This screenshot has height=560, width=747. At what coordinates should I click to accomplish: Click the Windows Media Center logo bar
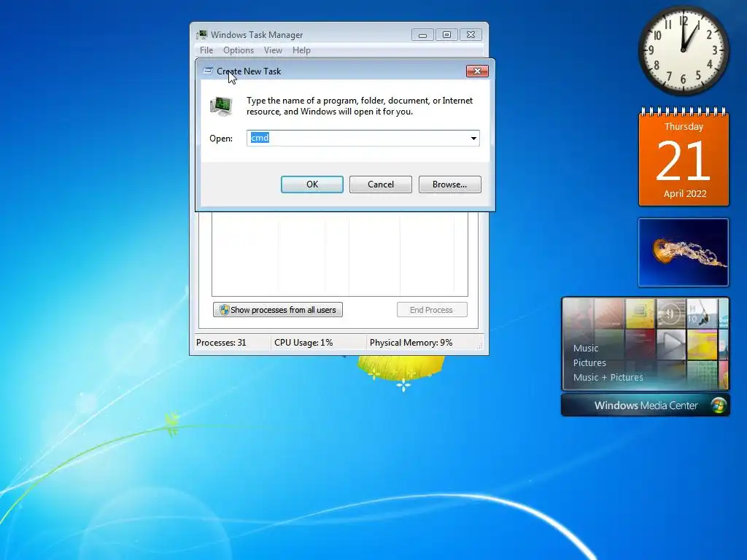[x=646, y=405]
